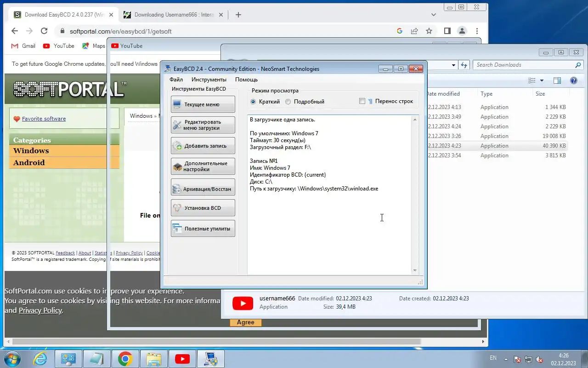588x368 pixels.
Task: Open the Windows Start menu
Action: pyautogui.click(x=12, y=359)
